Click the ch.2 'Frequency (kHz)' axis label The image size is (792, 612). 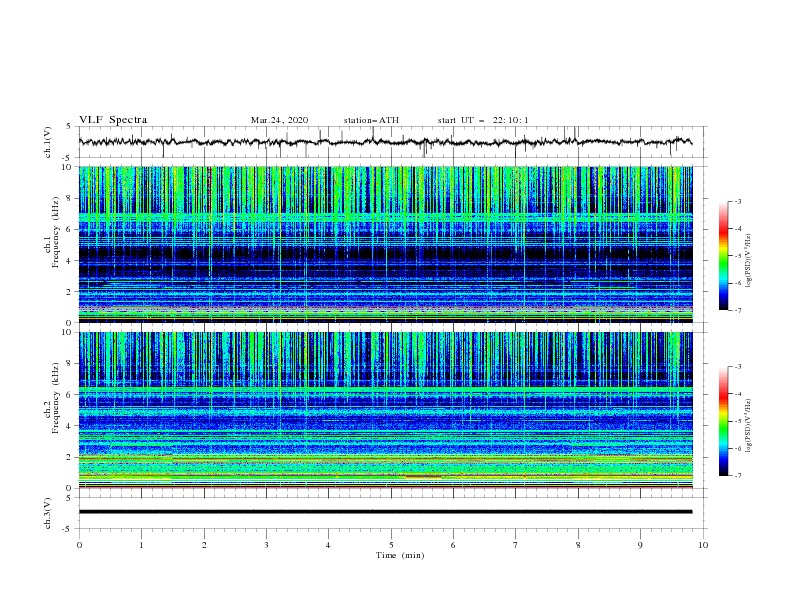(56, 397)
